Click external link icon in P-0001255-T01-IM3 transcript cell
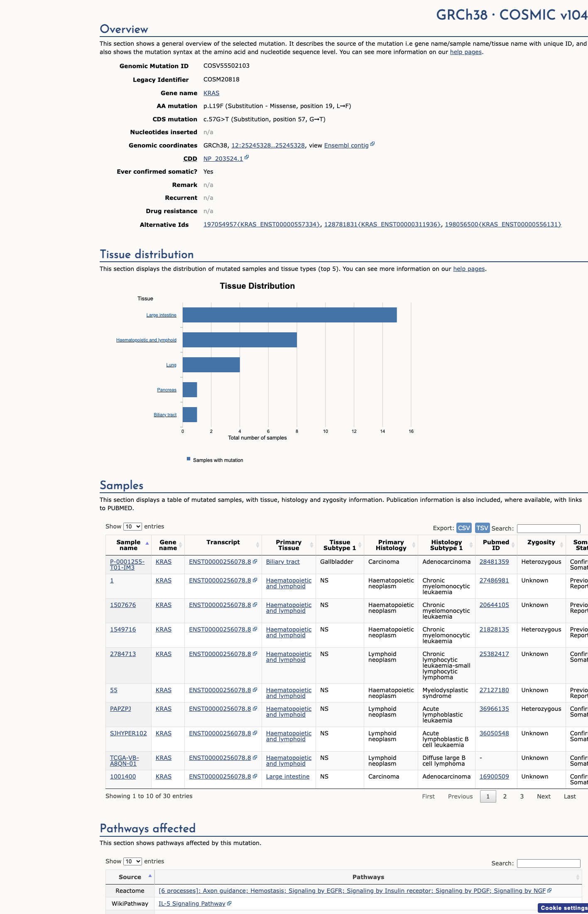The width and height of the screenshot is (588, 914). pos(255,561)
